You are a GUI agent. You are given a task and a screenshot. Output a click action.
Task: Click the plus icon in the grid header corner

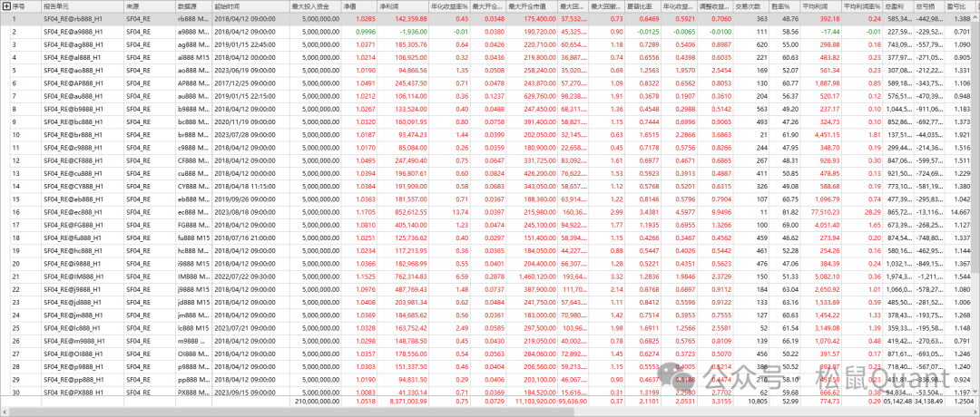(5, 5)
